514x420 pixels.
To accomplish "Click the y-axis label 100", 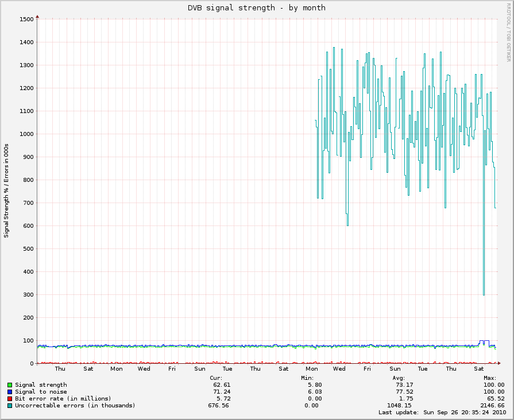I will pos(28,340).
